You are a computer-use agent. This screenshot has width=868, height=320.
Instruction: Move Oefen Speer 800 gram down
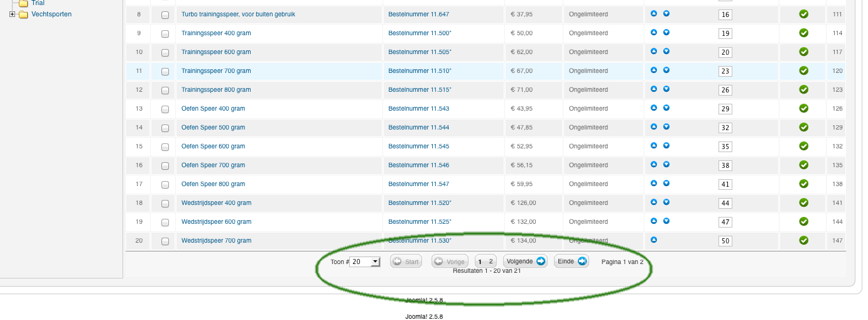coord(666,183)
